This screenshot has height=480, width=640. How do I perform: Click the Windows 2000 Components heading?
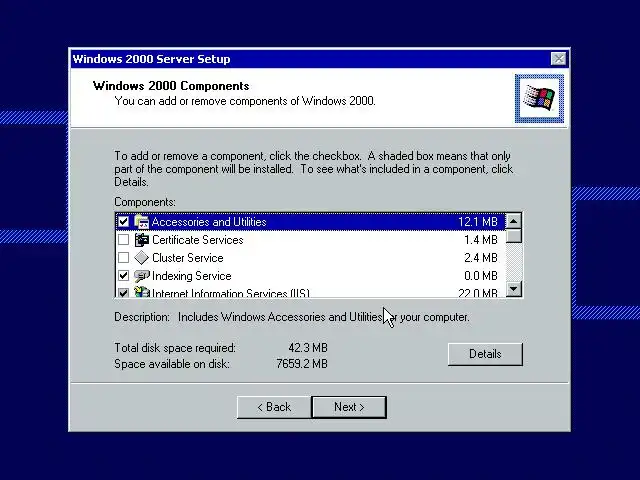[x=171, y=86]
